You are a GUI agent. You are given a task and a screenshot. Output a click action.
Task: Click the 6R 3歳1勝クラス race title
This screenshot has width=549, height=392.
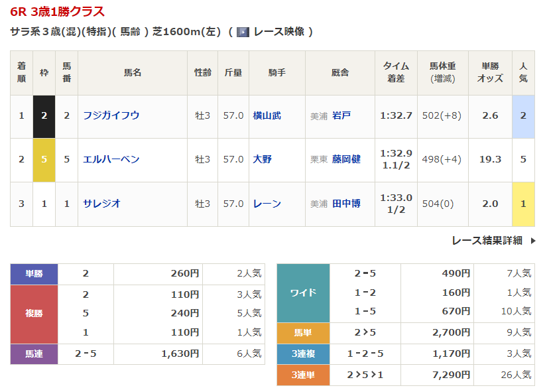(57, 12)
